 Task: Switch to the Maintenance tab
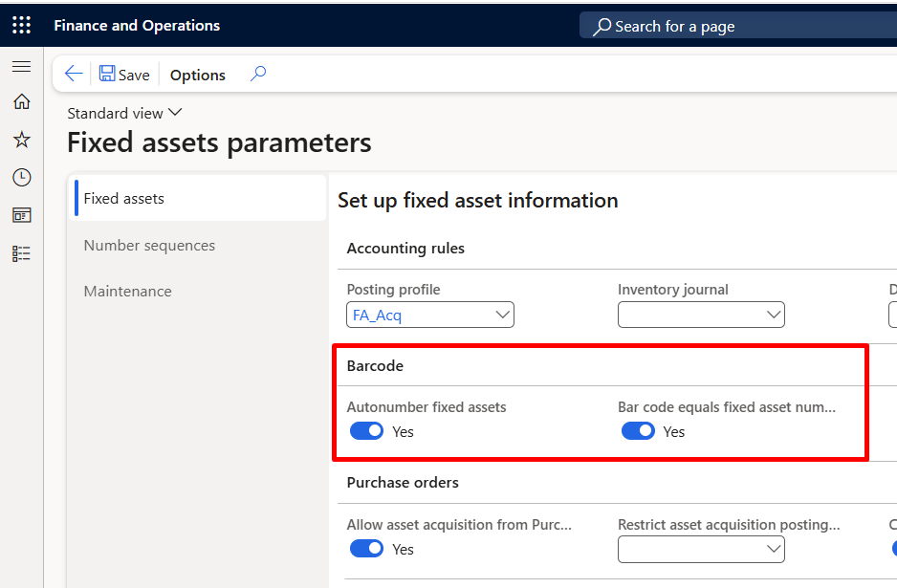(127, 292)
